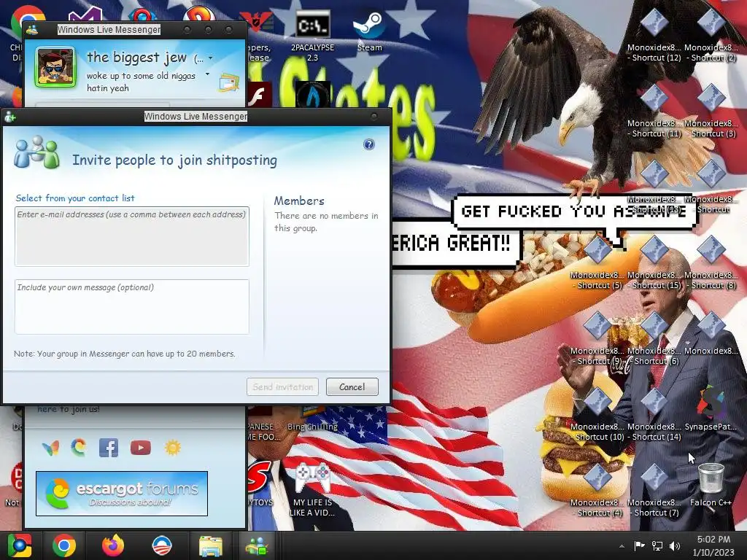
Task: Select the Adobe Flash desktop icon
Action: (259, 94)
